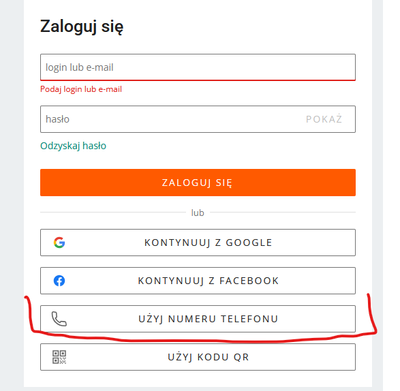Screen dimensions: 400x391
Task: Click the Google 'G' logo icon
Action: 59,242
